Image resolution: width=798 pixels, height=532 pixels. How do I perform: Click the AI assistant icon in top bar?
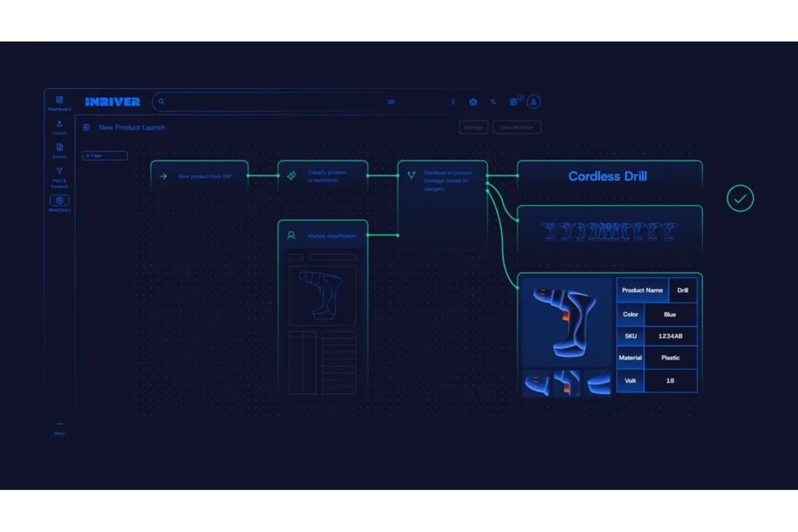[x=473, y=101]
